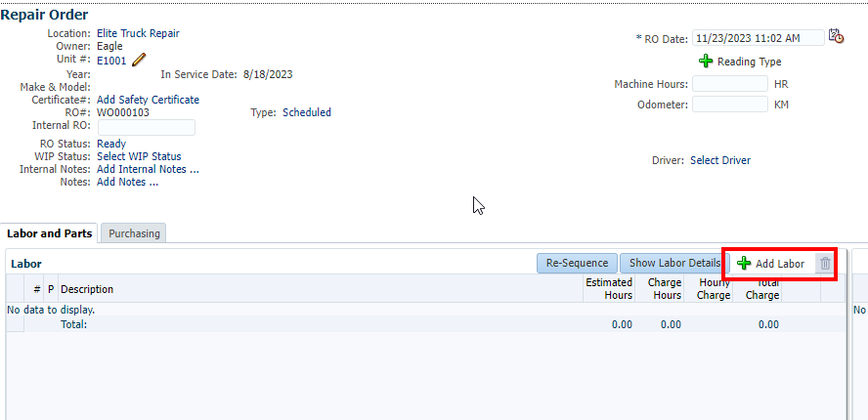Click the Charge Hours column header
This screenshot has height=420, width=868.
click(658, 288)
